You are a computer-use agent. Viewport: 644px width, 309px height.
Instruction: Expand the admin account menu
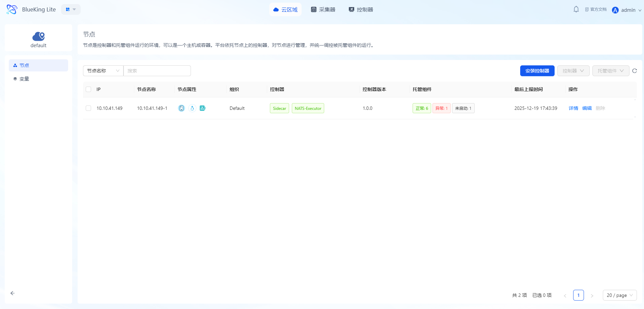[627, 10]
